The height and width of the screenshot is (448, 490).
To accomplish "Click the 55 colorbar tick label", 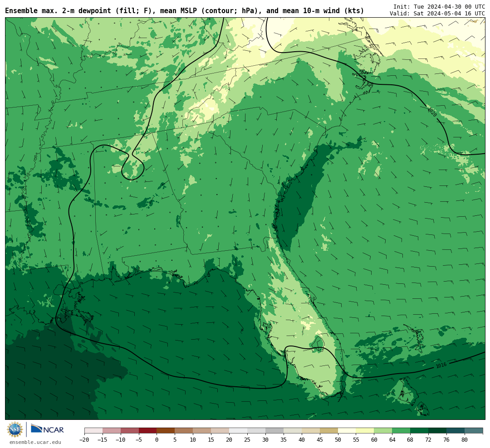I will pyautogui.click(x=356, y=440).
